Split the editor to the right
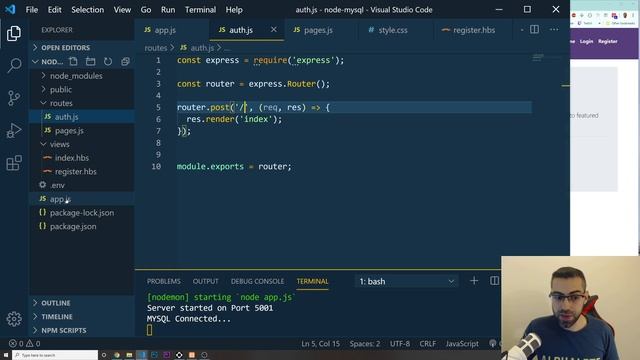Screen dimensions: 640x360 [x=534, y=29]
